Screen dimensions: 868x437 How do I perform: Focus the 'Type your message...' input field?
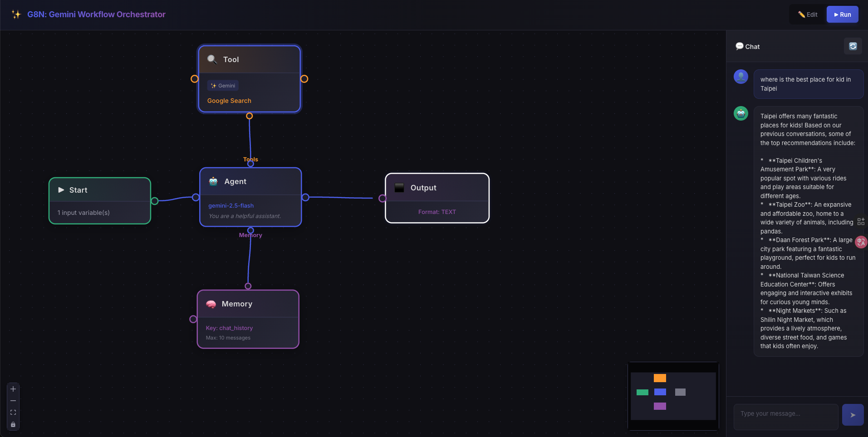coord(786,417)
